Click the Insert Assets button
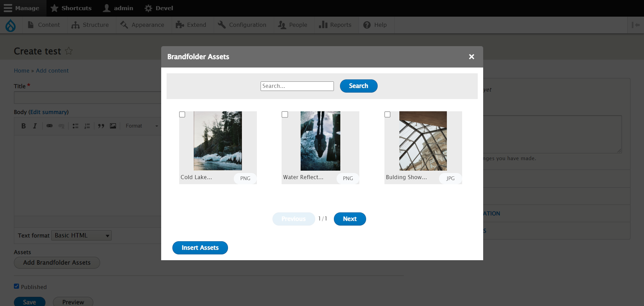The height and width of the screenshot is (306, 644). pos(200,248)
